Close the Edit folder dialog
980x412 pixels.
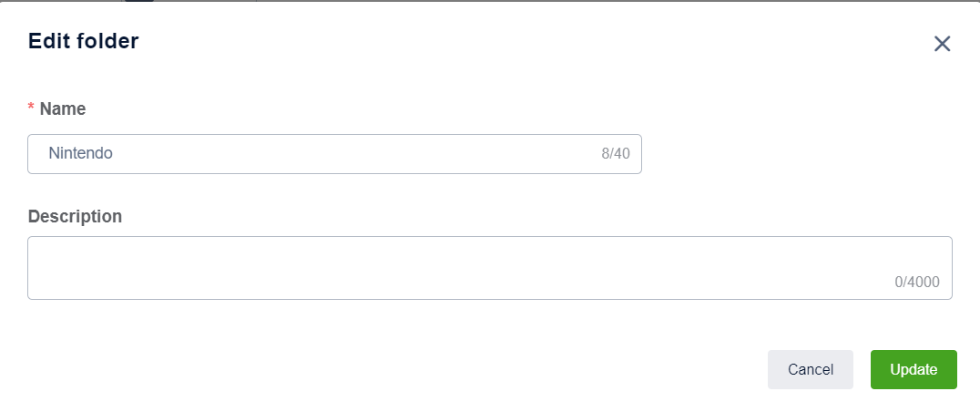(942, 44)
